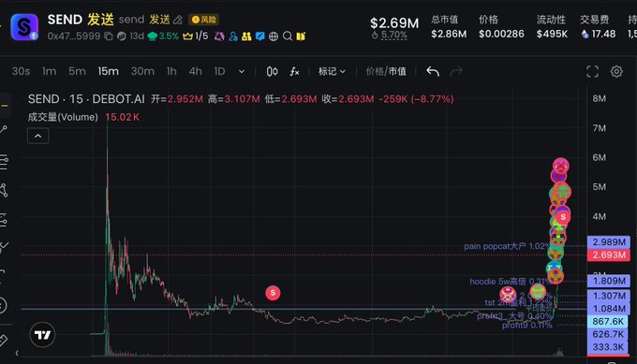Screen dimensions: 637x364
Task: Click the SEND token logo
Action: coord(24,27)
